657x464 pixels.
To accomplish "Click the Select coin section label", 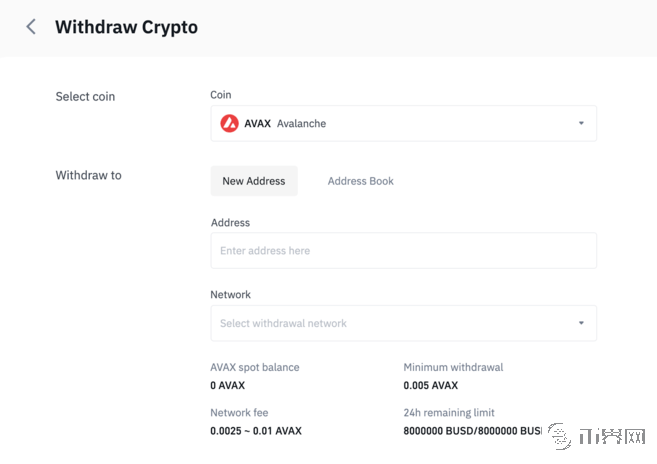I will tap(85, 97).
